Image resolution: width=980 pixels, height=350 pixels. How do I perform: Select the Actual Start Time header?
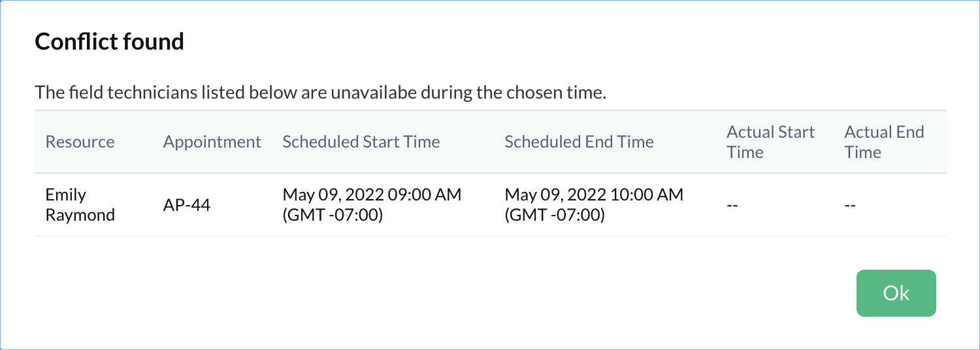click(770, 142)
